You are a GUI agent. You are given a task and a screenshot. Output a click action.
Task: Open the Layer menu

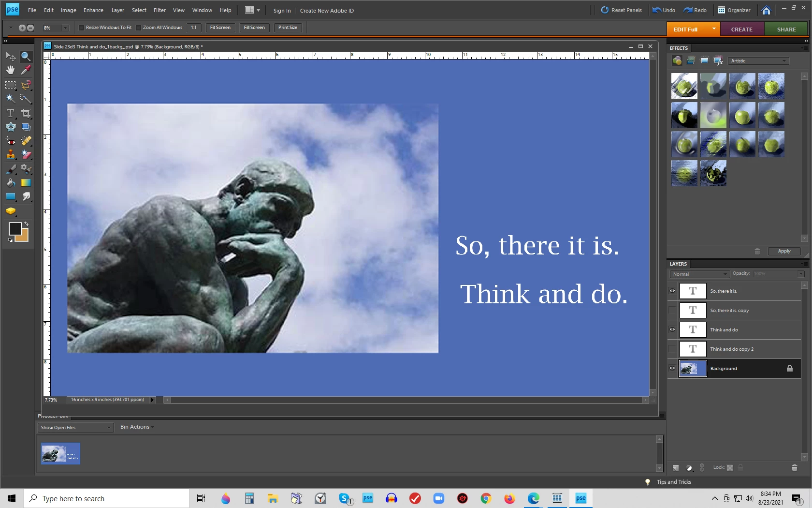pyautogui.click(x=117, y=10)
